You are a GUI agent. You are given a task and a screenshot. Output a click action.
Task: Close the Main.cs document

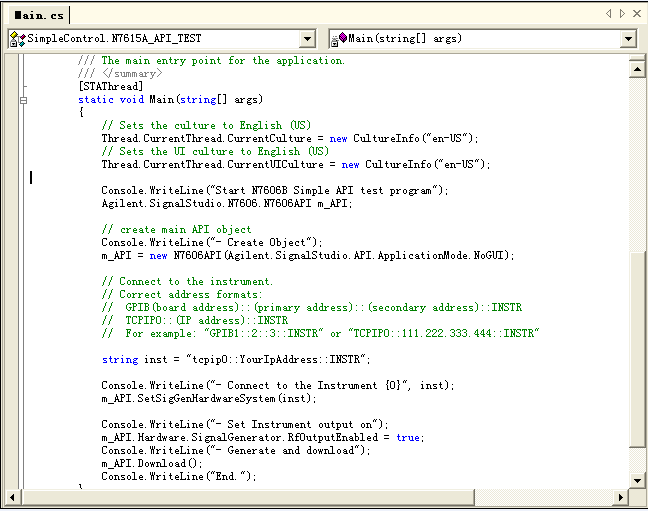click(637, 14)
